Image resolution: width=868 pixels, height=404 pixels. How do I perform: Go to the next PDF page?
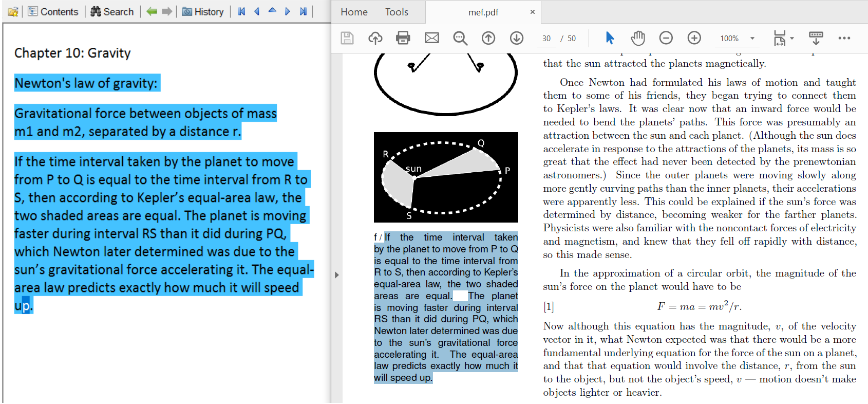pyautogui.click(x=517, y=38)
